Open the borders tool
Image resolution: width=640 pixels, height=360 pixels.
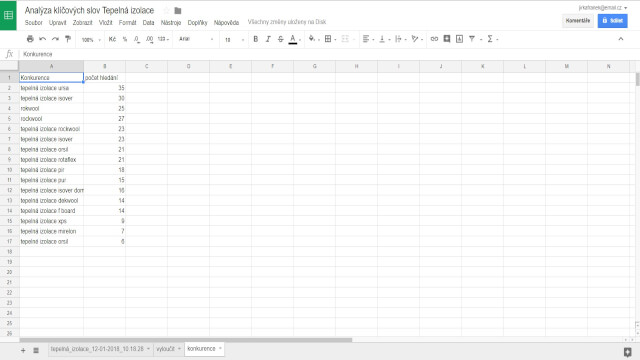(x=328, y=39)
